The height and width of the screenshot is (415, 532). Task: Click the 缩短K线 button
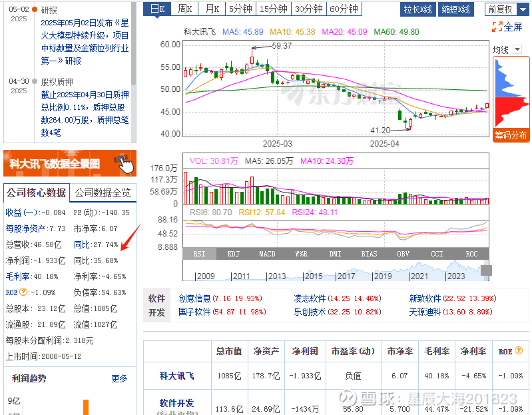point(455,9)
